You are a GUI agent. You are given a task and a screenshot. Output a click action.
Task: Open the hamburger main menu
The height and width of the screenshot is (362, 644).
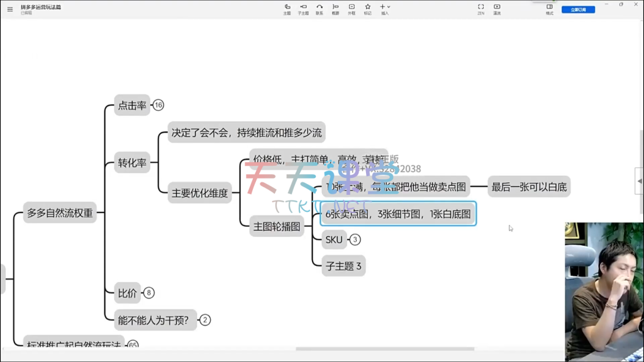pos(9,9)
